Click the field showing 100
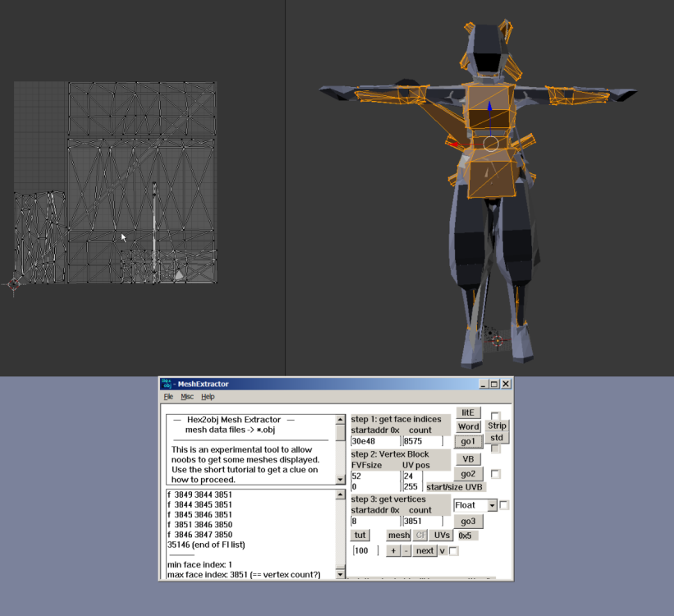 pos(365,551)
